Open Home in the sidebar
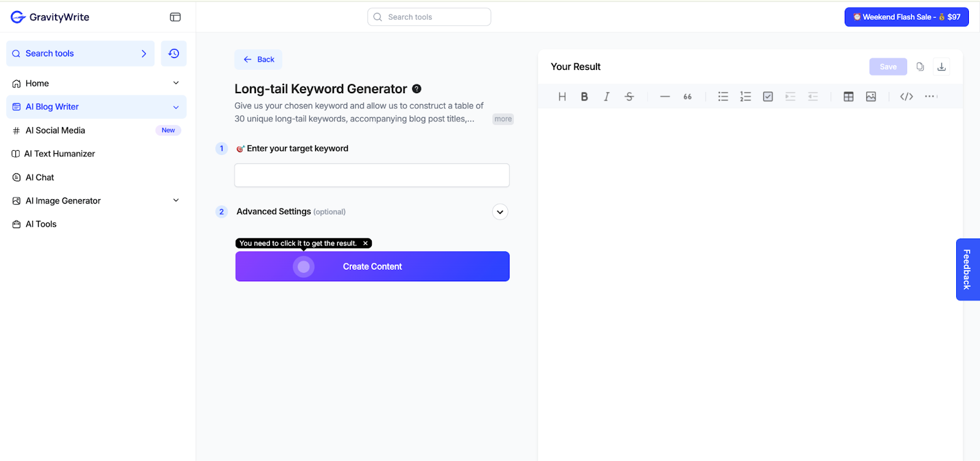Screen dimensions: 980x461 coord(37,83)
